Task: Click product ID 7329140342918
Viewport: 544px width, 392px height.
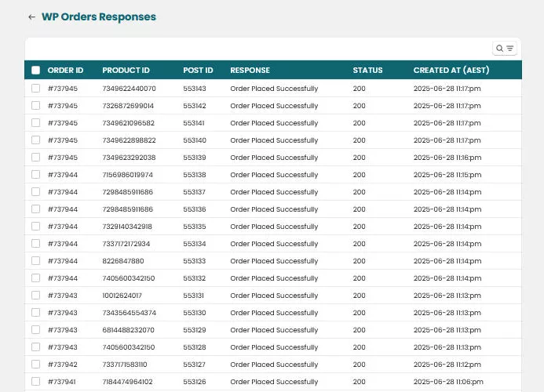Action: click(x=127, y=227)
